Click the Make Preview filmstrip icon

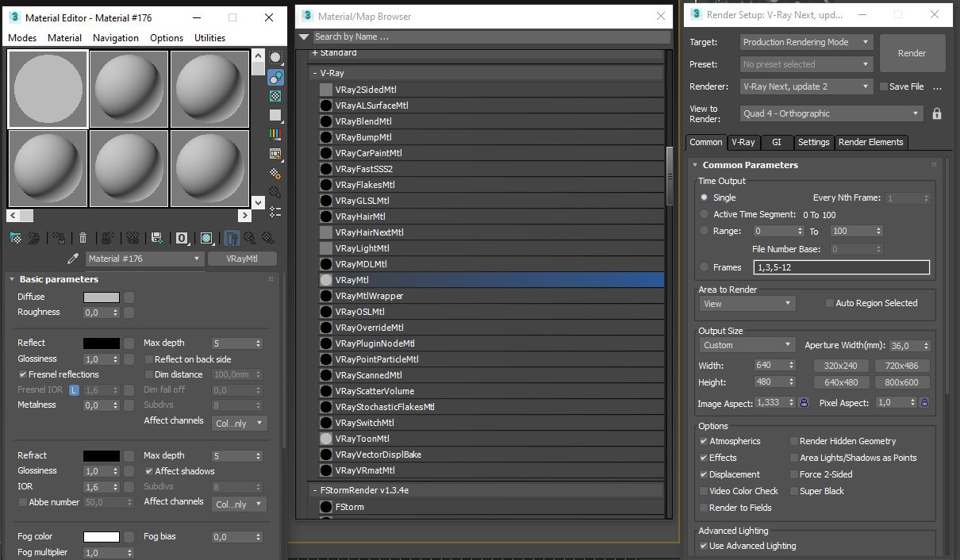click(275, 154)
